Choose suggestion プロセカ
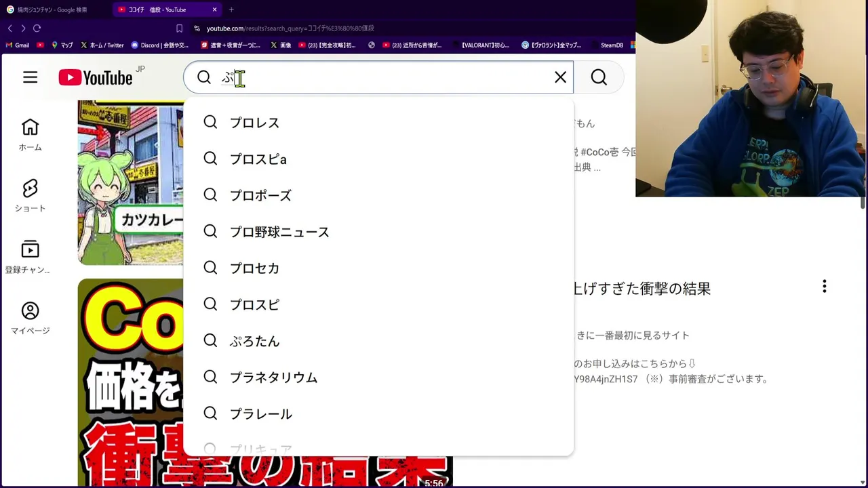 pos(378,268)
